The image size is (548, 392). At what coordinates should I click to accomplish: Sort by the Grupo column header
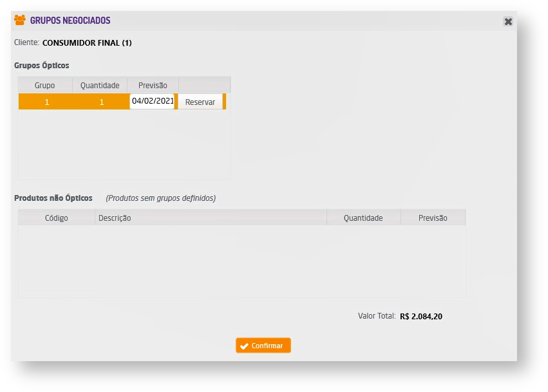(x=45, y=85)
